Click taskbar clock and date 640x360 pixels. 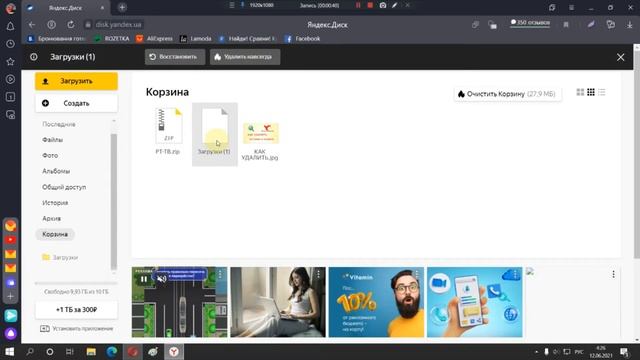coord(600,352)
